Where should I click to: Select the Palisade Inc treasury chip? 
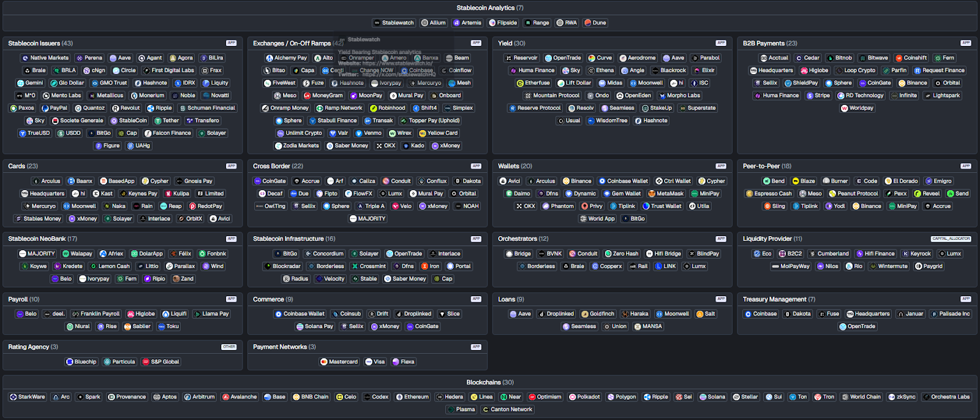(x=951, y=314)
